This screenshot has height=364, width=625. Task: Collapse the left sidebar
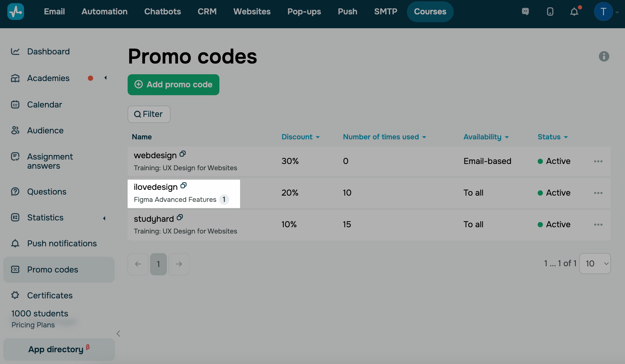118,333
